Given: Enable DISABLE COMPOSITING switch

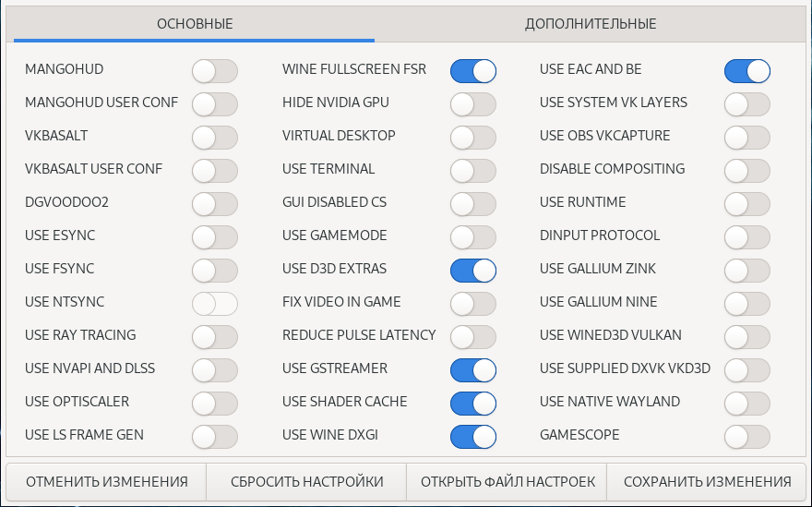Looking at the screenshot, I should click(x=747, y=170).
